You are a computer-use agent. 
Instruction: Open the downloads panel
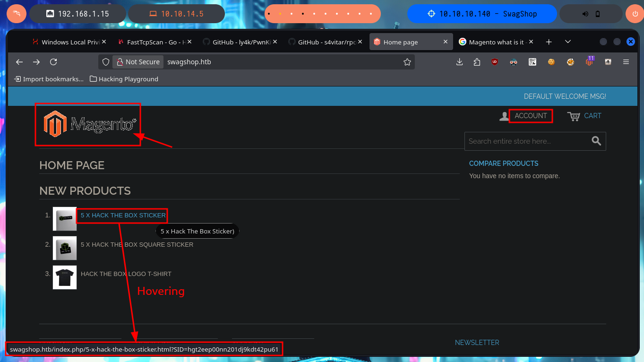(x=459, y=62)
